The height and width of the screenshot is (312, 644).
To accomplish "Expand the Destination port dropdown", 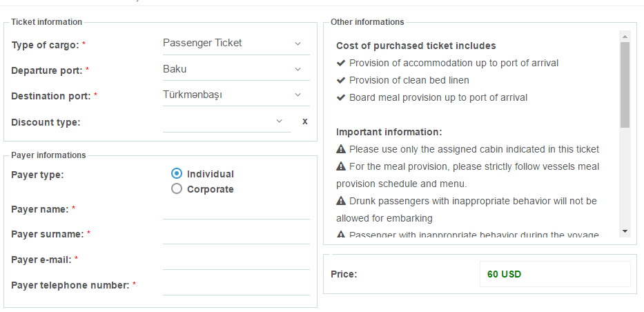I will 236,95.
